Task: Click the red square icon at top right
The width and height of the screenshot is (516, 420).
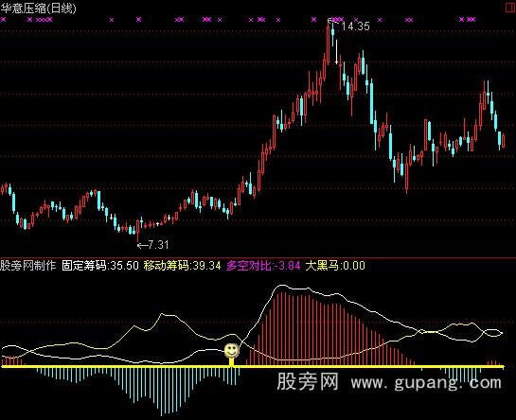Action: click(x=510, y=8)
